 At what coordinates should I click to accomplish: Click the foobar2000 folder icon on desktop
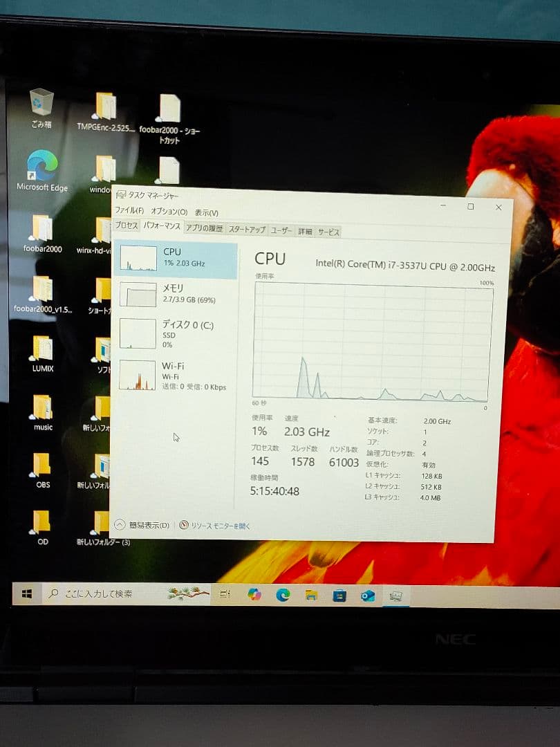point(42,229)
